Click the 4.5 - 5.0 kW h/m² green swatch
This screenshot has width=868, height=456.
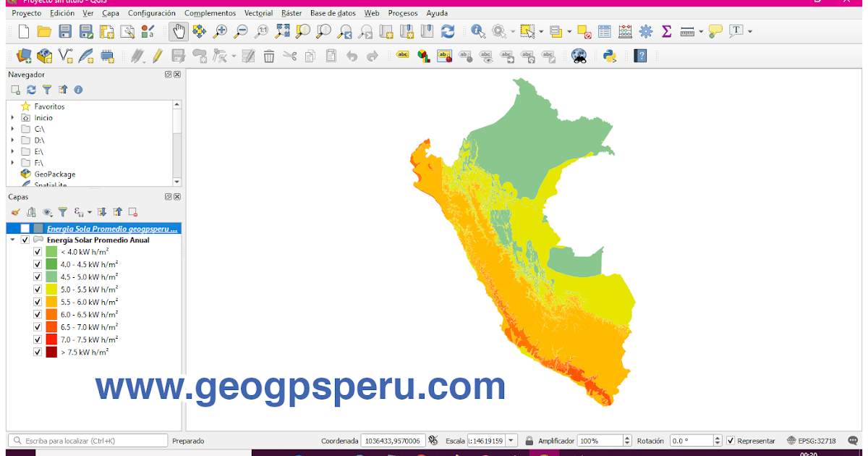[x=51, y=277]
